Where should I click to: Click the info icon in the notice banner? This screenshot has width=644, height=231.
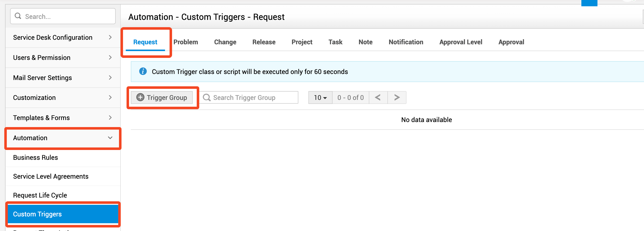click(x=143, y=71)
